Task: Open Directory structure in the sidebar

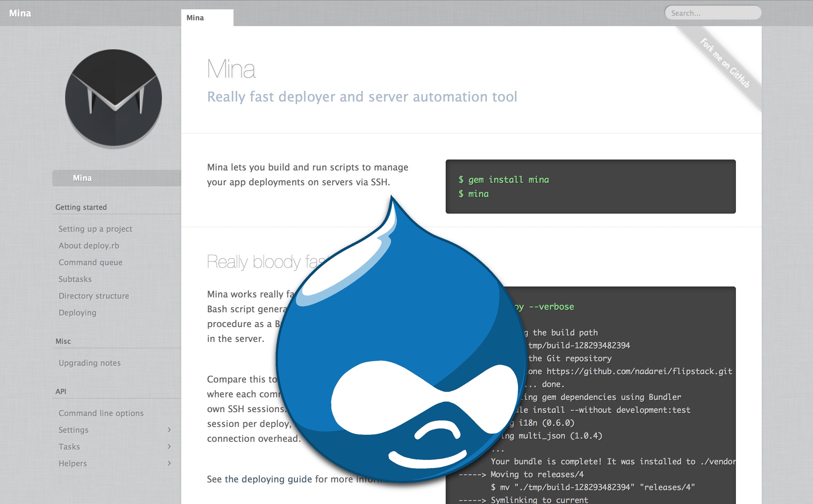Action: point(94,296)
